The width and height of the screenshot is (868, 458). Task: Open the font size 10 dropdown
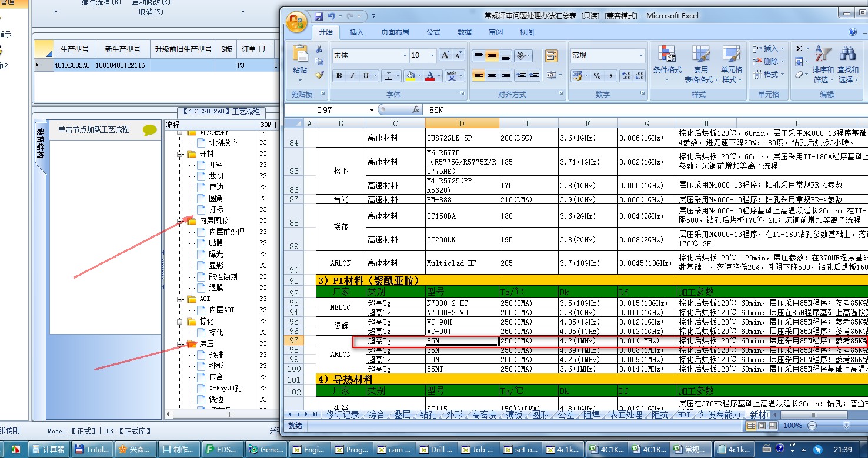(433, 55)
